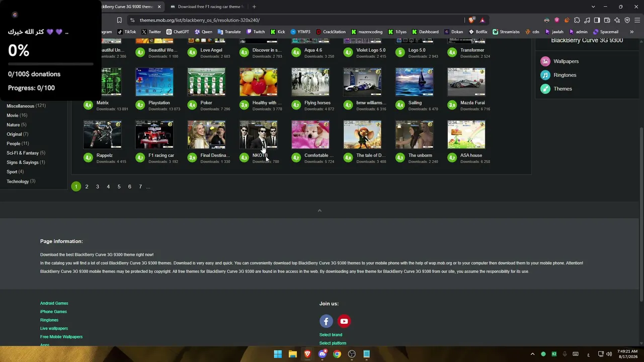Open the Miscellaneous category
The height and width of the screenshot is (362, 644).
coord(21,106)
